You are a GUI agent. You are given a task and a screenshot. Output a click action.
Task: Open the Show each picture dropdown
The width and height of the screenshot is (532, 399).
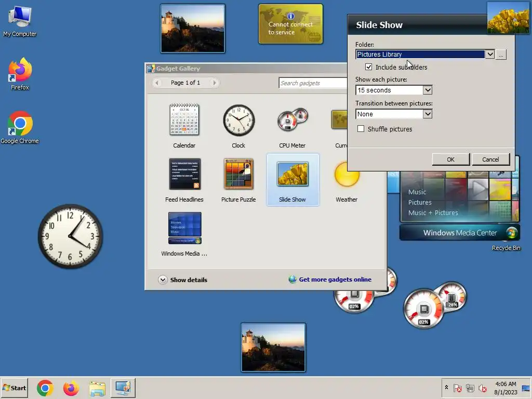428,90
